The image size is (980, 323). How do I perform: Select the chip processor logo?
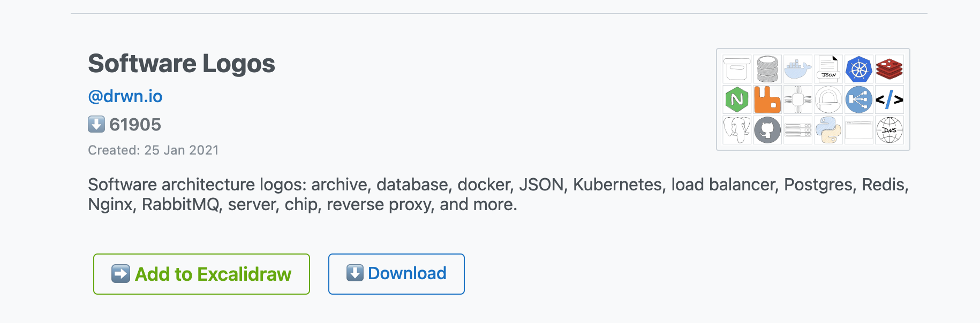(x=798, y=99)
